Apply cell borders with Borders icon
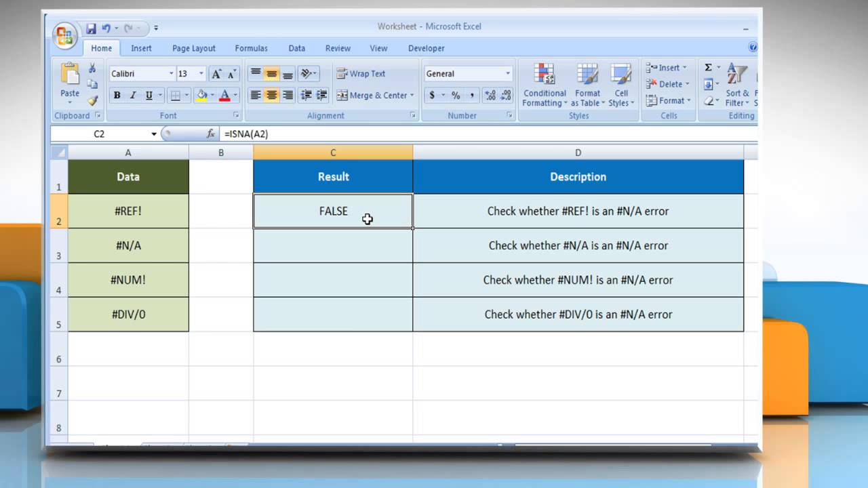 (x=175, y=96)
